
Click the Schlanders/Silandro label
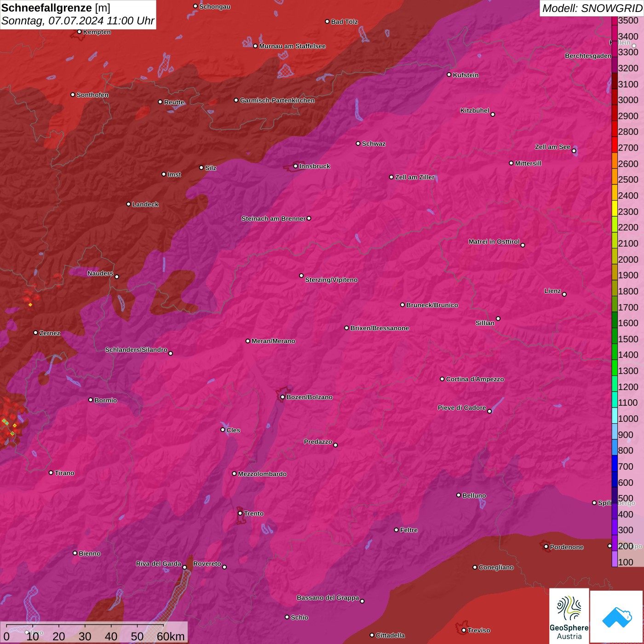136,350
